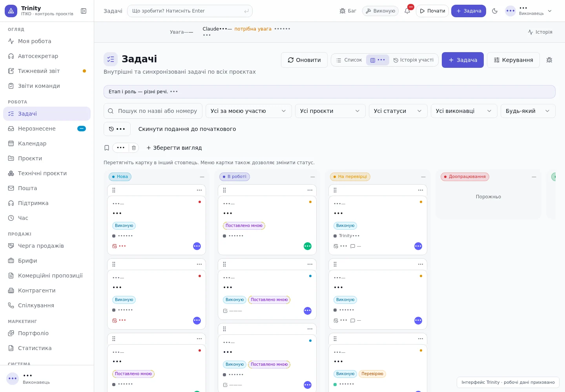Delete saved view trash icon
This screenshot has width=565, height=392.
pyautogui.click(x=134, y=148)
